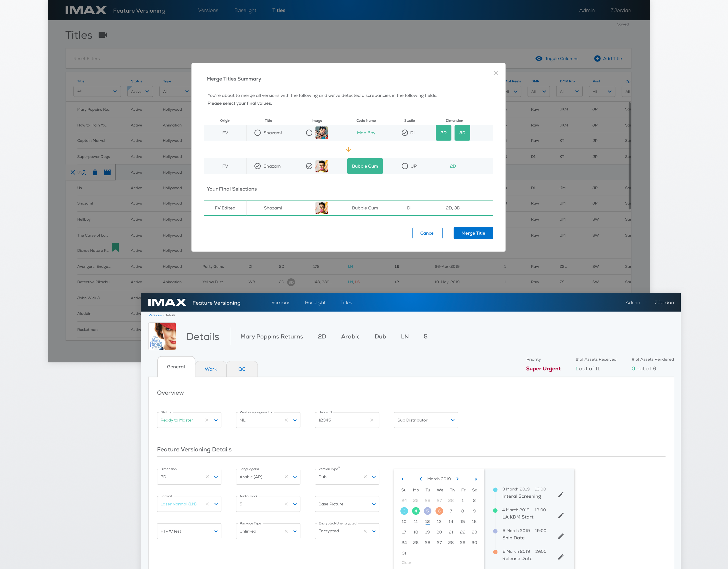This screenshot has height=569, width=728.
Task: Open Titles menu in Details window
Action: [346, 302]
